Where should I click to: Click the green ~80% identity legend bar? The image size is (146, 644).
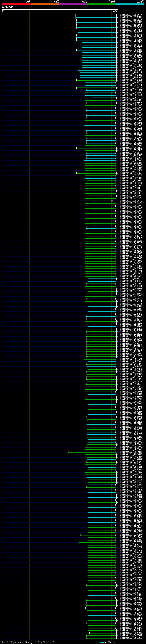tap(101, 4)
